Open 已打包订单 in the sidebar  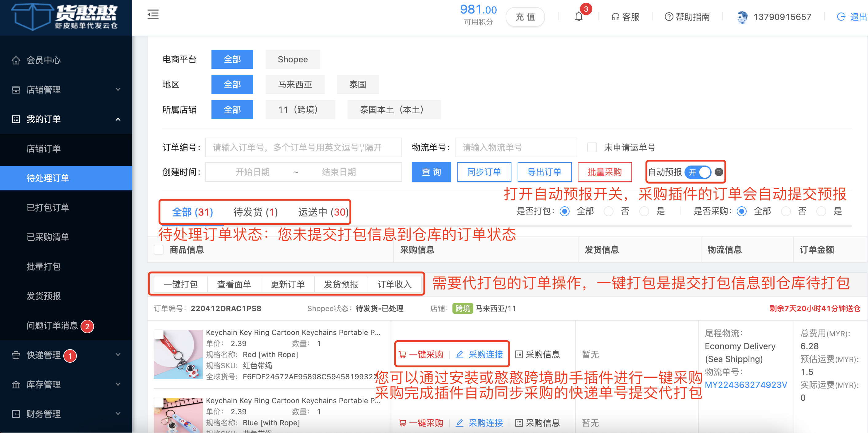click(x=48, y=207)
